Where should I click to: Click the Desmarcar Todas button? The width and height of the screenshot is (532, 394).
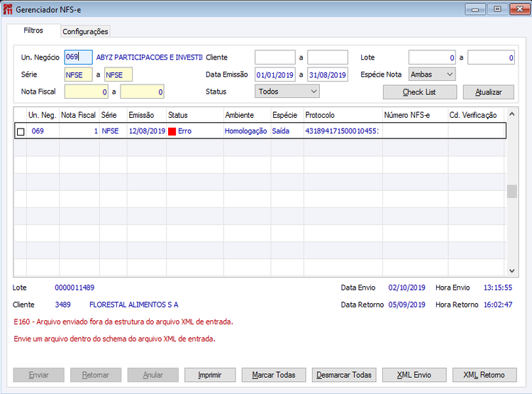pyautogui.click(x=344, y=375)
